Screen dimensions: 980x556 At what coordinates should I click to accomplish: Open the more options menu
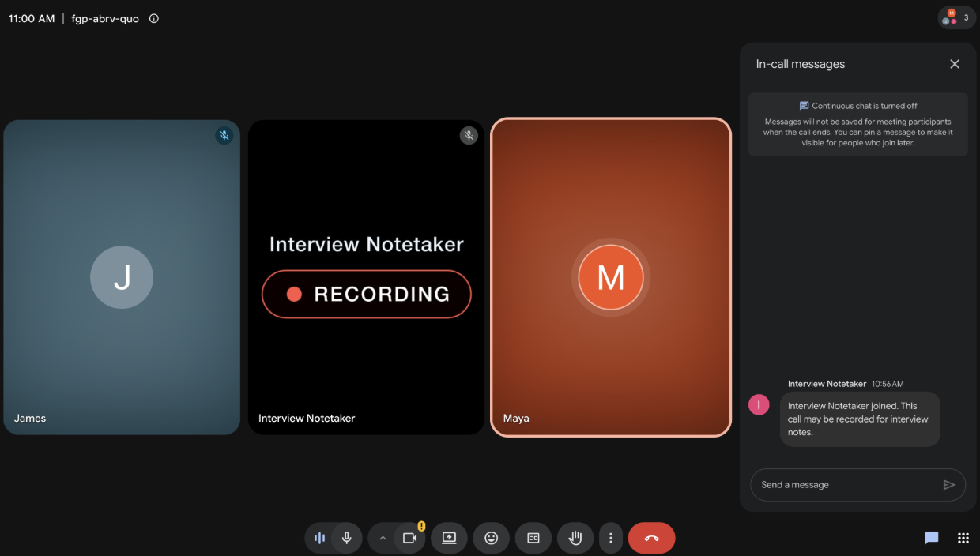click(611, 538)
